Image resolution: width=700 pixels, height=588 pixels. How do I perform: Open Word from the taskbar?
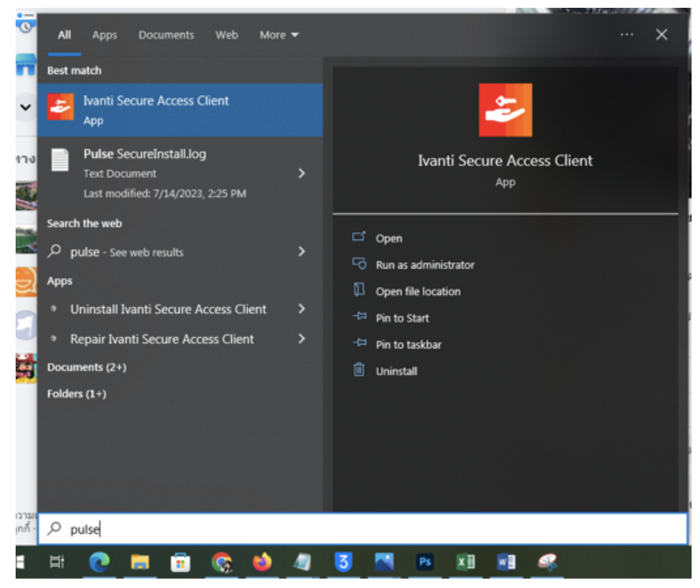click(x=506, y=562)
